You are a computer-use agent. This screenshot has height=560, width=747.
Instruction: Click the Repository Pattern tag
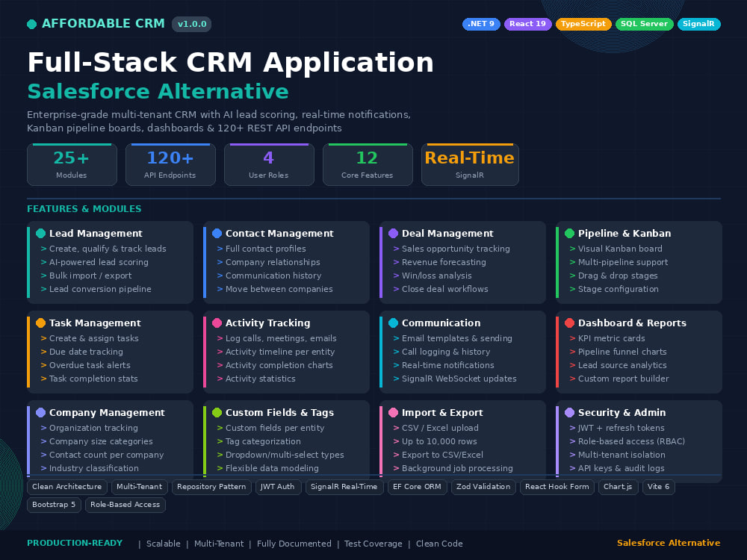click(211, 487)
